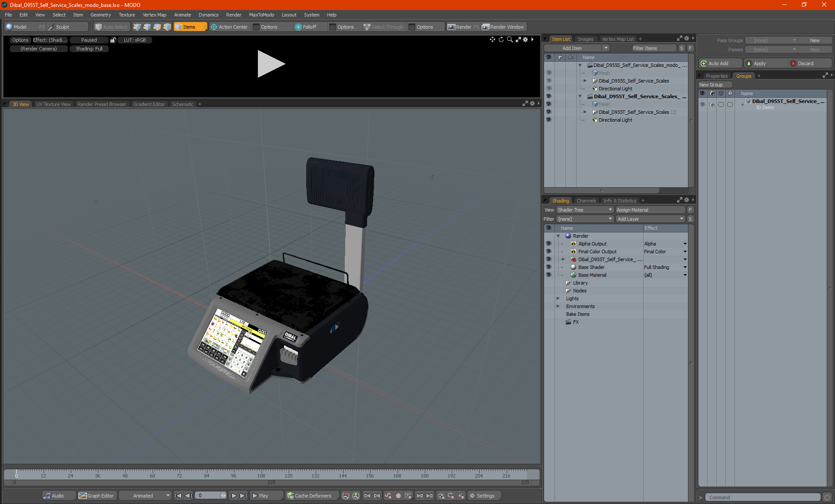Activate Items selection mode
835x504 pixels.
190,27
